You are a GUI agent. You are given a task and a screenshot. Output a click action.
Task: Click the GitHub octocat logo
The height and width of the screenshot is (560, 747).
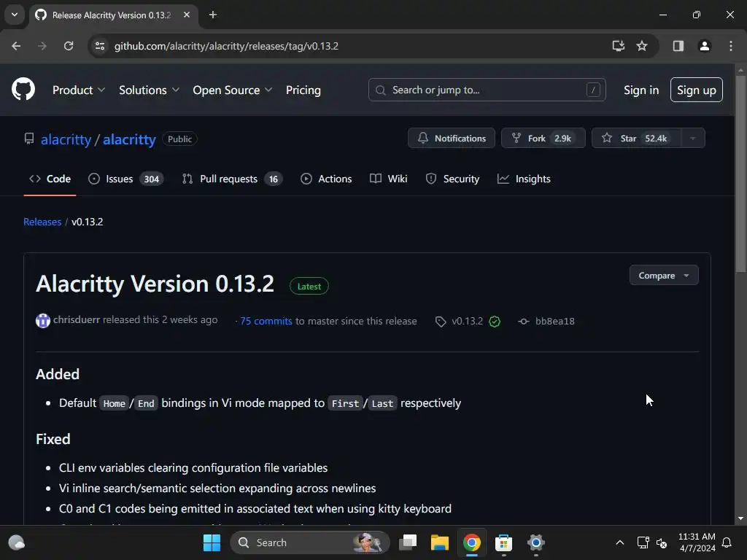coord(23,89)
